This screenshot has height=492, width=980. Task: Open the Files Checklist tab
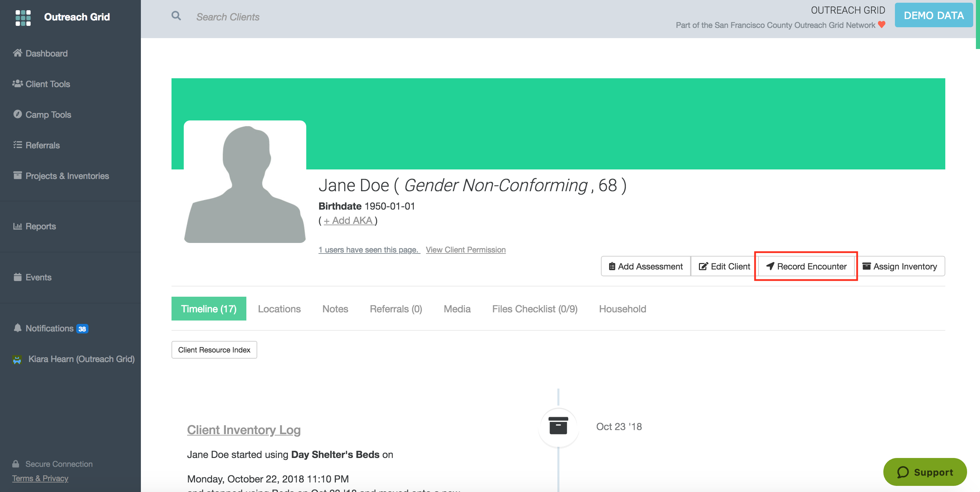coord(535,309)
